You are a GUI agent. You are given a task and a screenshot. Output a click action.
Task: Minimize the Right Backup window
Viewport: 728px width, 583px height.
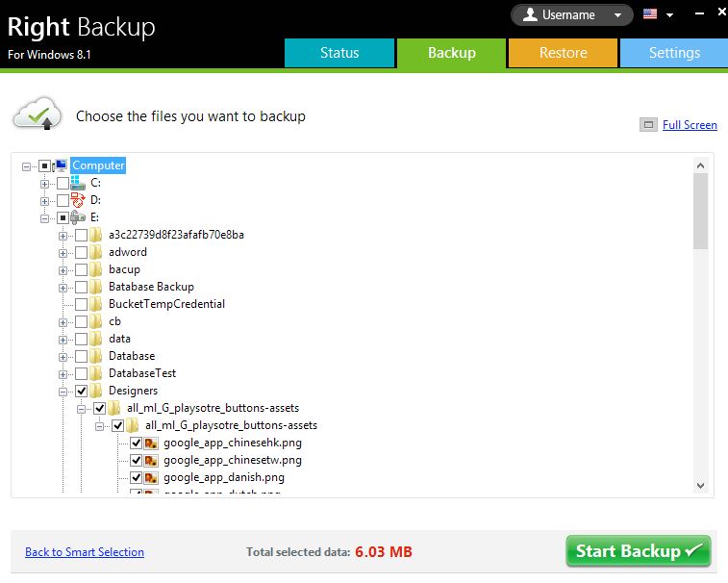point(699,13)
